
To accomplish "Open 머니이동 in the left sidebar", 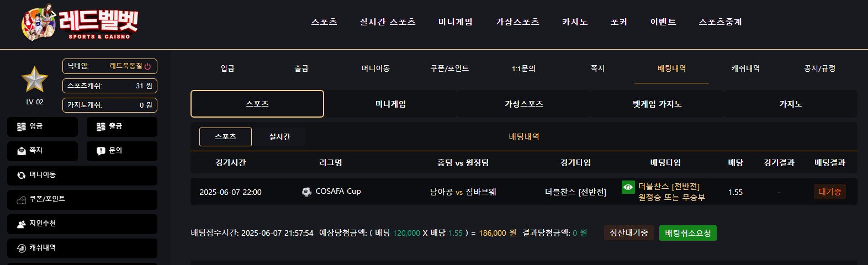I will coord(82,175).
